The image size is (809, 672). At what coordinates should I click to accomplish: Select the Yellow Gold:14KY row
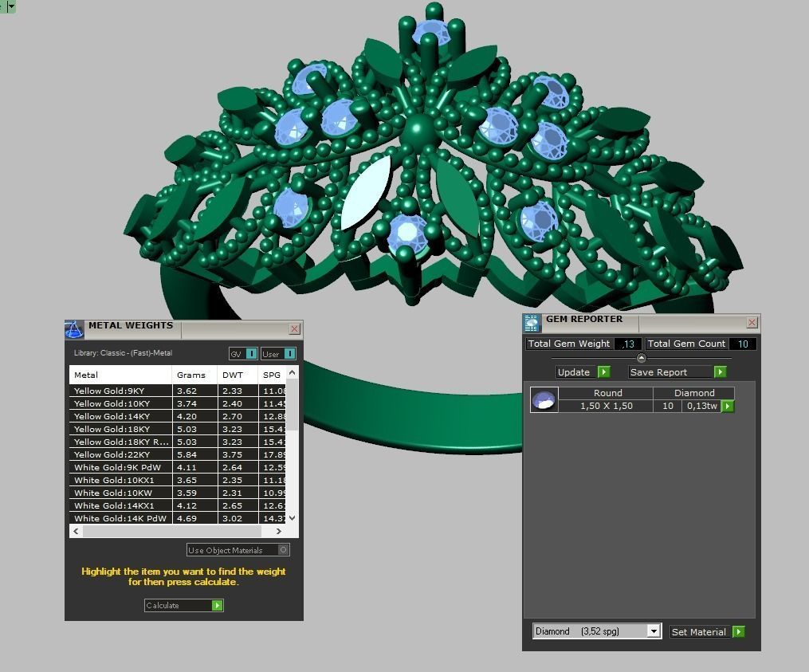click(x=178, y=416)
